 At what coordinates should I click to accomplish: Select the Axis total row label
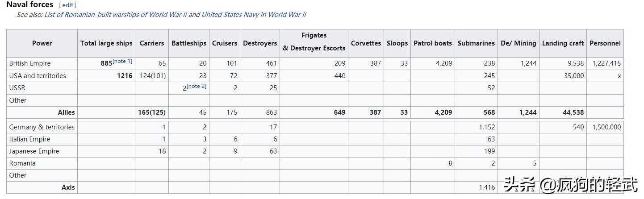(x=68, y=187)
